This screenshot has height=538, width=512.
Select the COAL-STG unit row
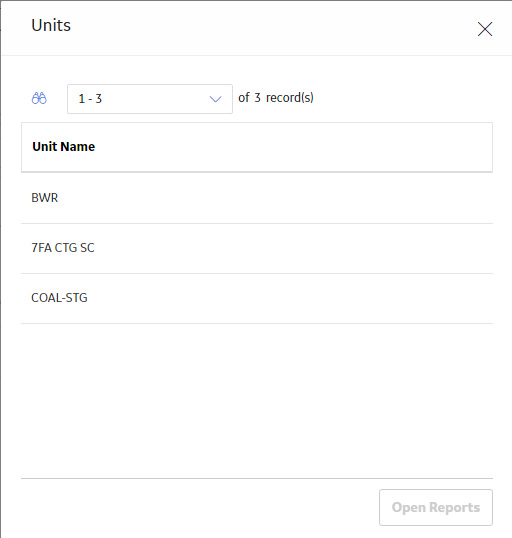tap(257, 298)
